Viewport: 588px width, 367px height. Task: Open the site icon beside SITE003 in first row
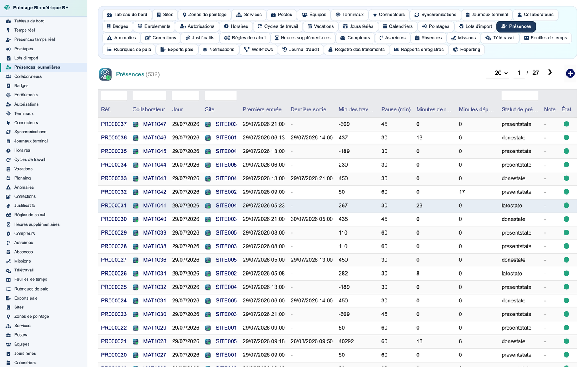pos(208,124)
